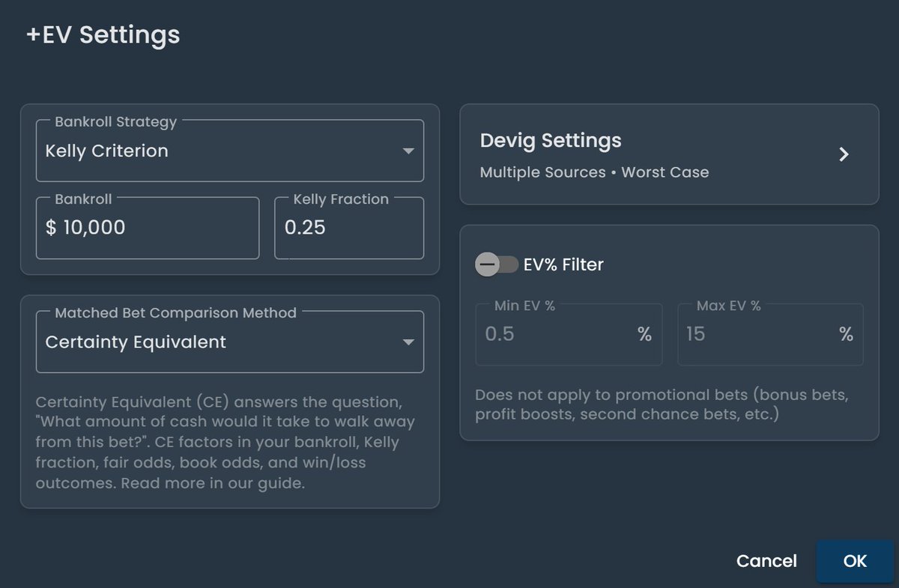The image size is (899, 588).
Task: Toggle the EV% Filter switch
Action: click(497, 264)
